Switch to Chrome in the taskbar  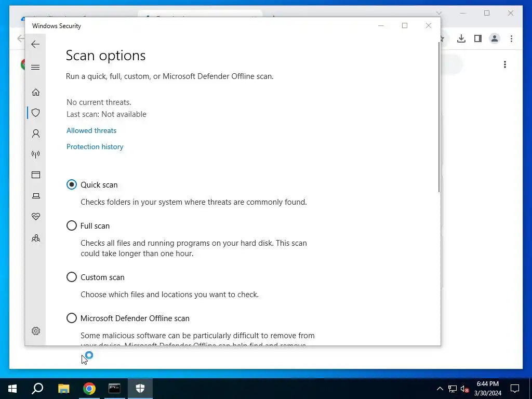tap(89, 389)
